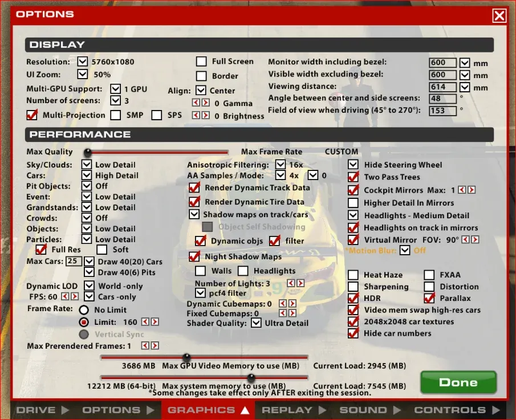Adjust Max system memory slider
Viewport: 516px width, 420px height.
251,377
